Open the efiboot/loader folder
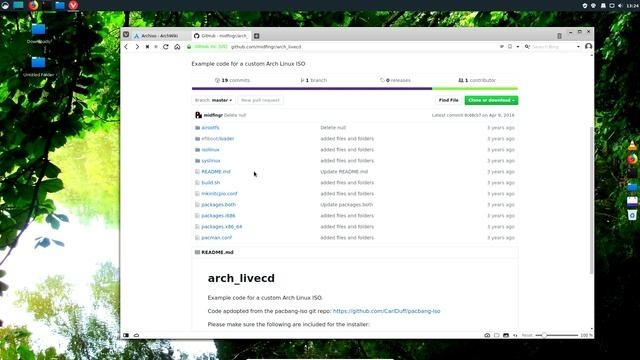Image resolution: width=640 pixels, height=360 pixels. click(x=218, y=139)
